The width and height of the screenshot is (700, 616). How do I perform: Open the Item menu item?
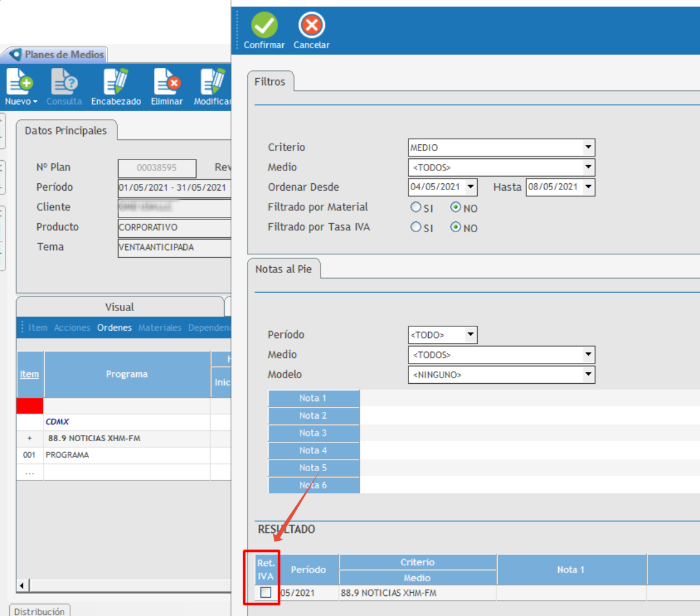click(38, 328)
